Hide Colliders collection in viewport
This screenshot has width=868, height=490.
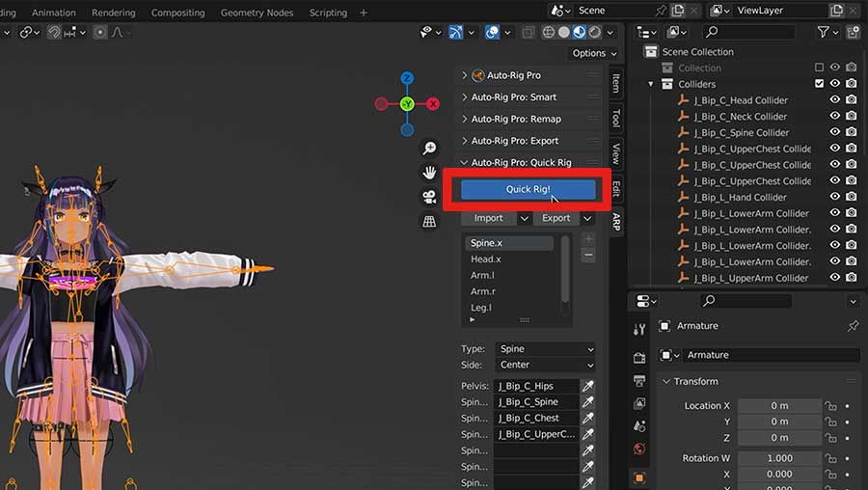pyautogui.click(x=835, y=84)
